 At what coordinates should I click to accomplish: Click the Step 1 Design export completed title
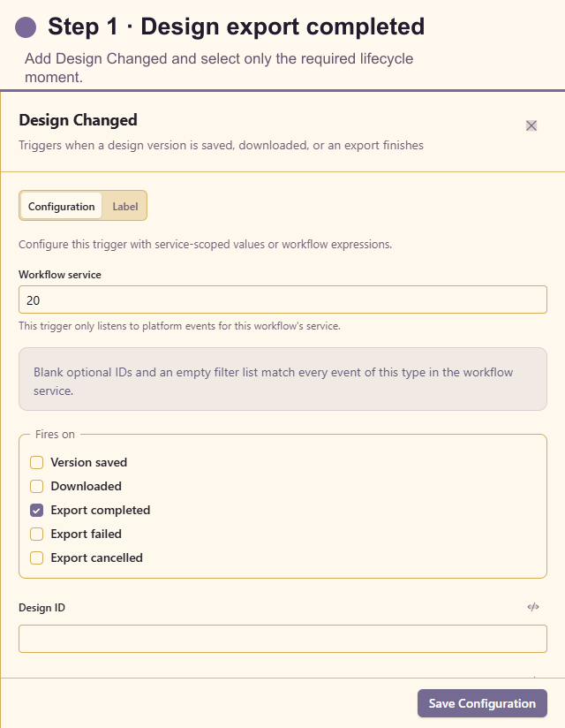pyautogui.click(x=236, y=27)
